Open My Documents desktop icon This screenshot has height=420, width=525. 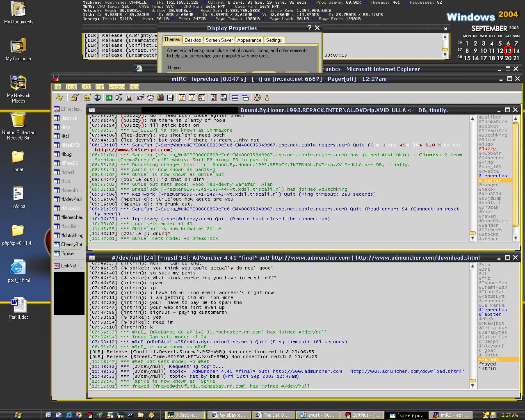click(18, 13)
